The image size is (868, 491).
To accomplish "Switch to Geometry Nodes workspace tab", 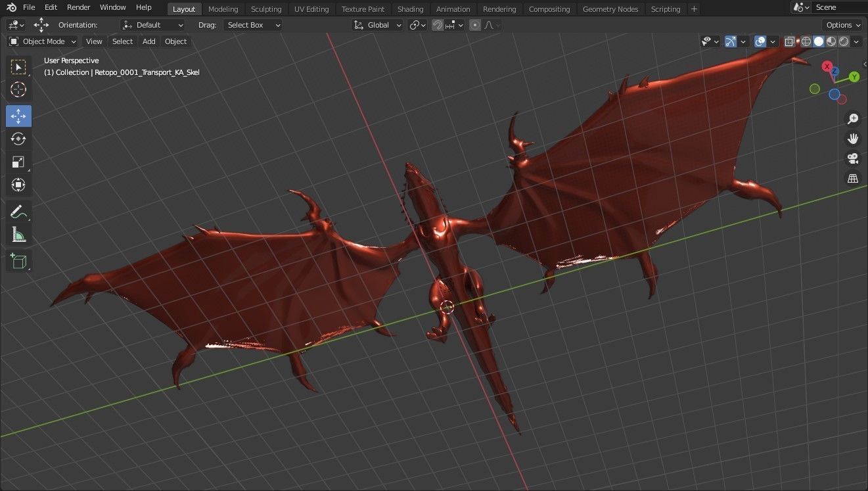I will click(610, 9).
